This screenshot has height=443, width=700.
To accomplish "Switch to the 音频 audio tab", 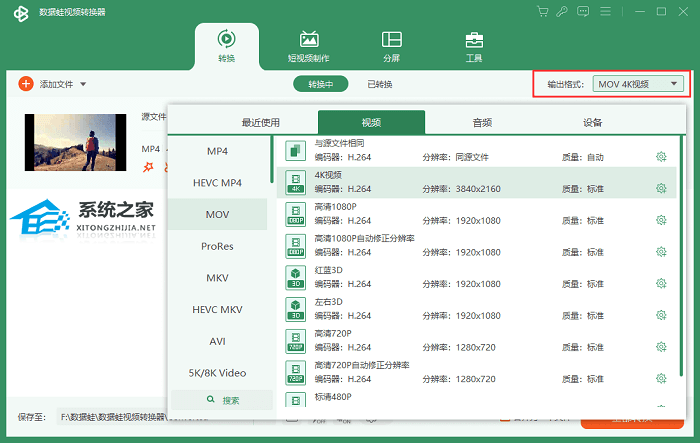I will (x=482, y=122).
